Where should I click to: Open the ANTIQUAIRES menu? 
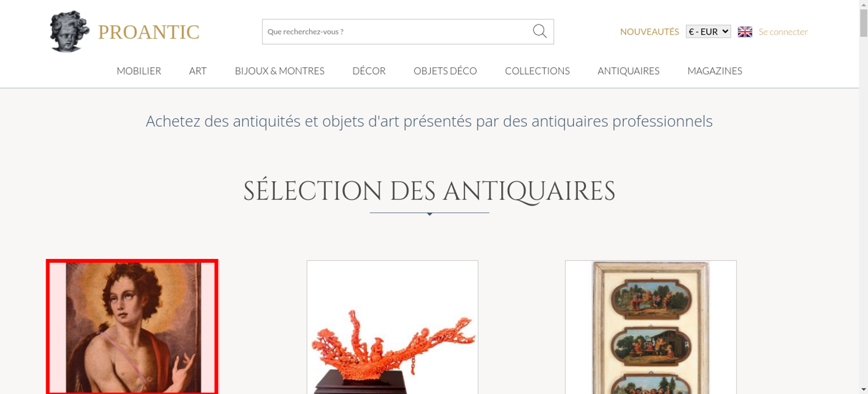tap(628, 71)
